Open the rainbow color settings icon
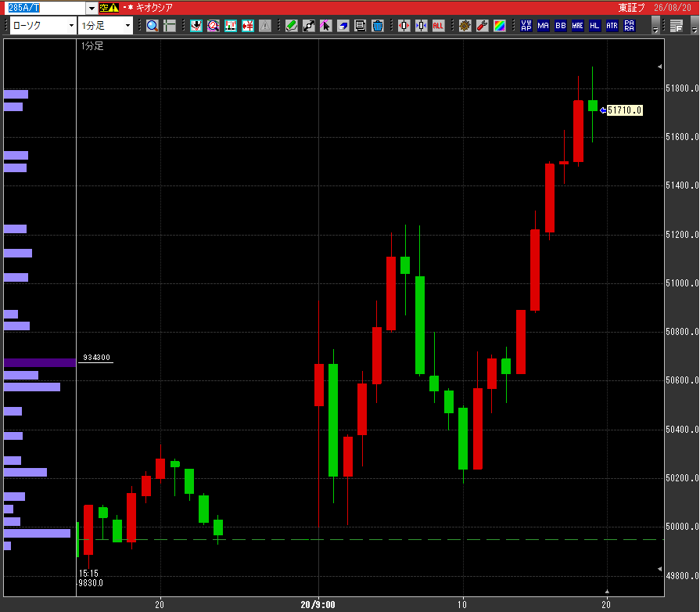 pos(500,26)
